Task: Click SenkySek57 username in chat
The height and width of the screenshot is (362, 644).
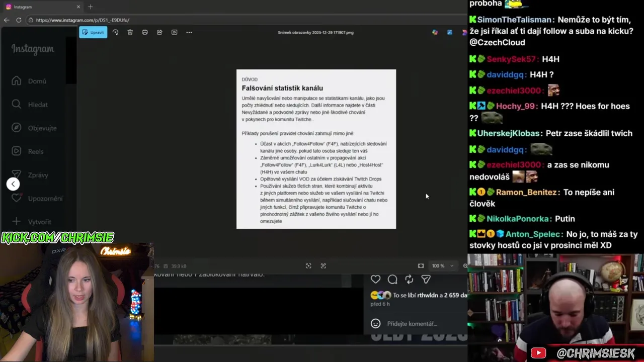Action: tap(511, 59)
